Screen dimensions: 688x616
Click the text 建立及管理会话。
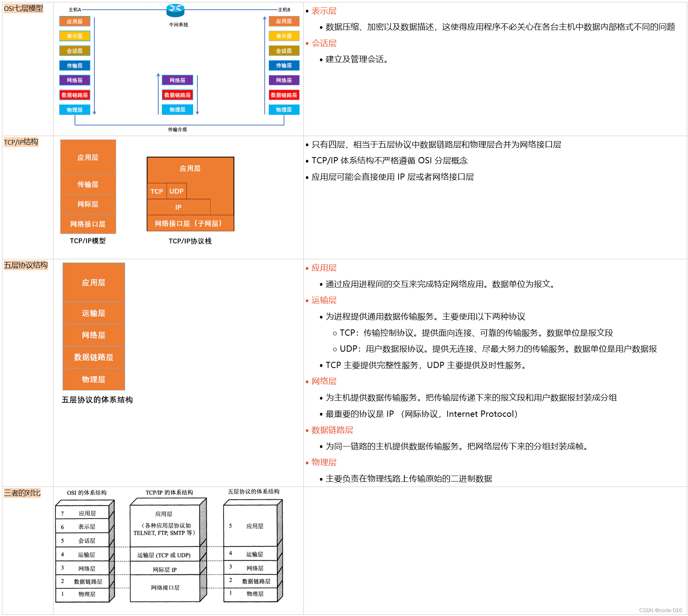click(357, 59)
